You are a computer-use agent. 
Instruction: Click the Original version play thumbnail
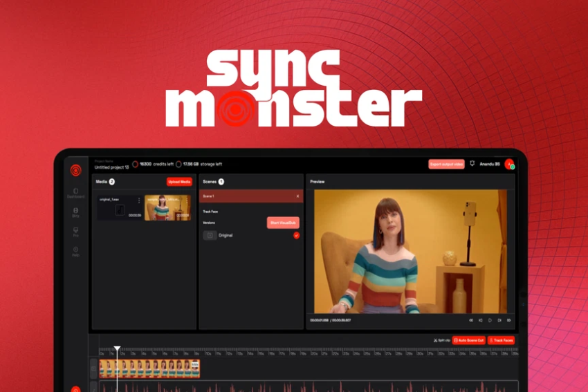(x=210, y=235)
